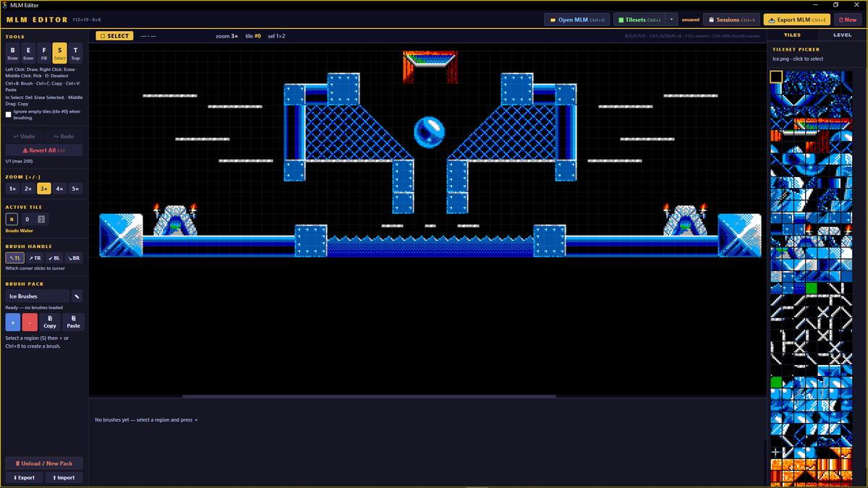Set brush handle to bottom-left BL
Screen dimensions: 868x488
pyautogui.click(x=54, y=257)
